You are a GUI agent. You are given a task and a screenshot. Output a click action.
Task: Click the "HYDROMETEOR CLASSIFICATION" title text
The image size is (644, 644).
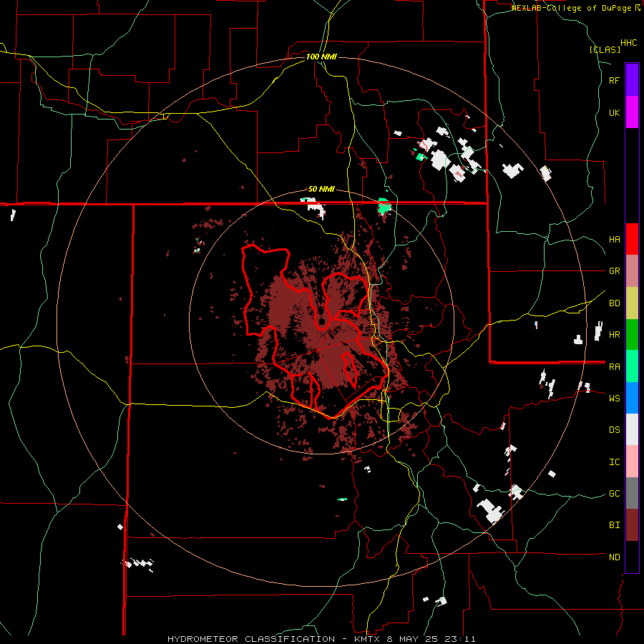point(251,639)
